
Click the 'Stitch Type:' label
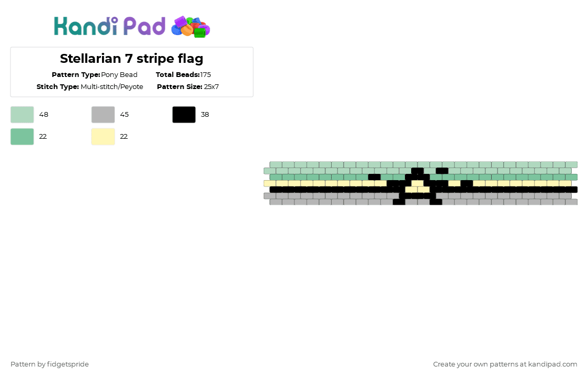coord(58,87)
